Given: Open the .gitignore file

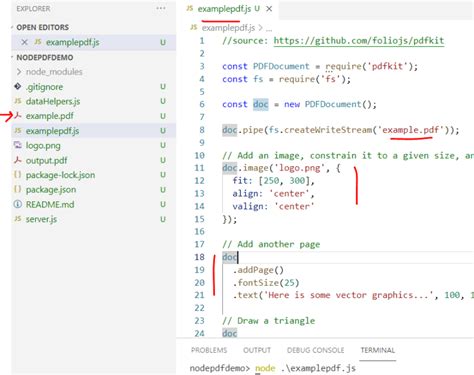Looking at the screenshot, I should tap(44, 87).
